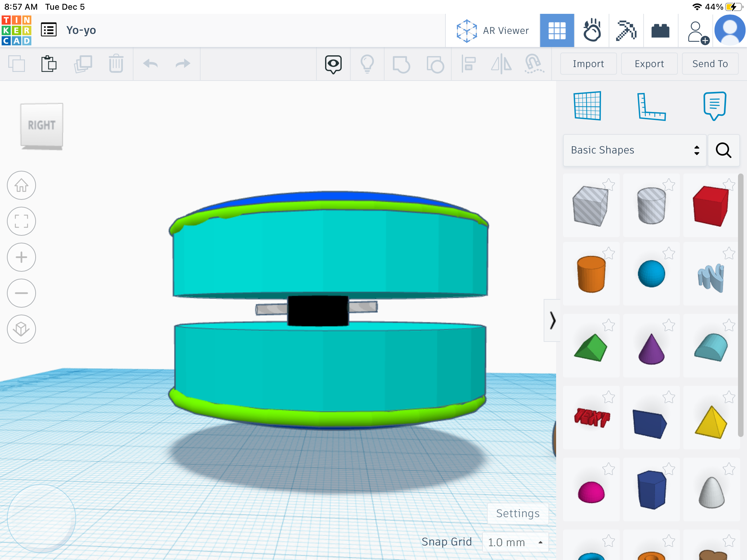Open the Basic Shapes category dropdown
The height and width of the screenshot is (560, 747).
click(x=635, y=150)
